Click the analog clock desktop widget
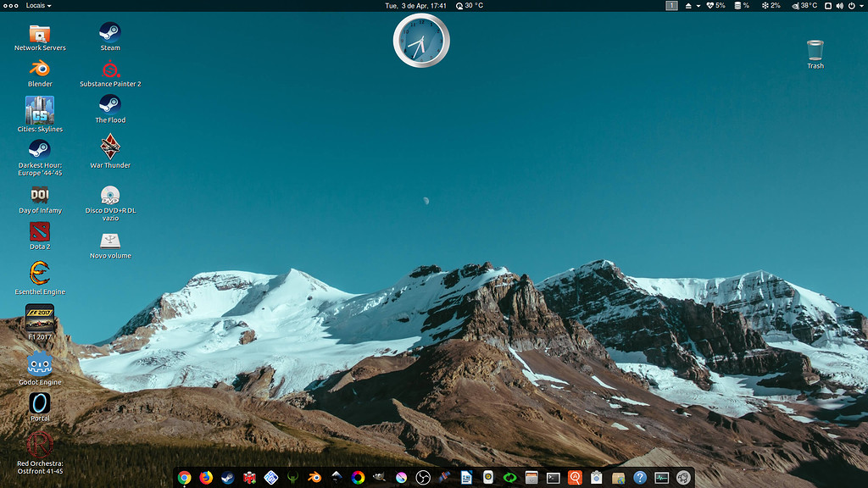 click(x=421, y=41)
